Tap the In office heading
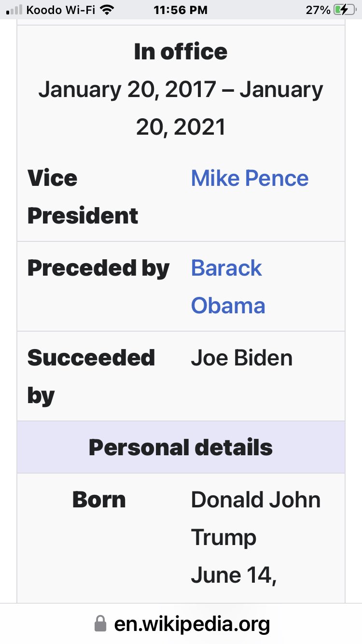The height and width of the screenshot is (644, 362). [181, 52]
